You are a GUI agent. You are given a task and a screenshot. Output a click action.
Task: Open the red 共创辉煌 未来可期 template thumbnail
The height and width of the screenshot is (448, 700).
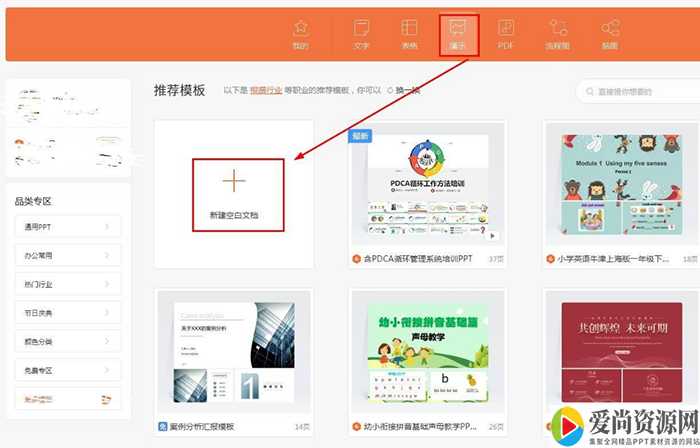click(x=622, y=353)
